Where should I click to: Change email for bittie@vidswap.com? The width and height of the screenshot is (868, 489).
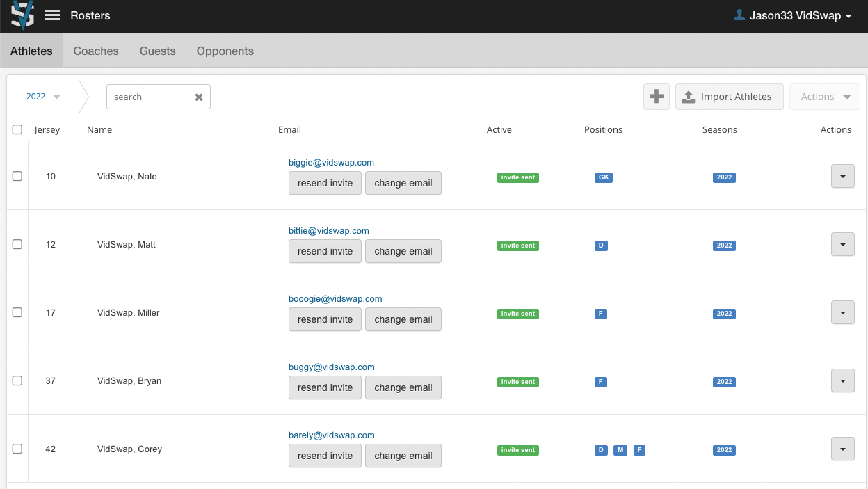pos(403,251)
